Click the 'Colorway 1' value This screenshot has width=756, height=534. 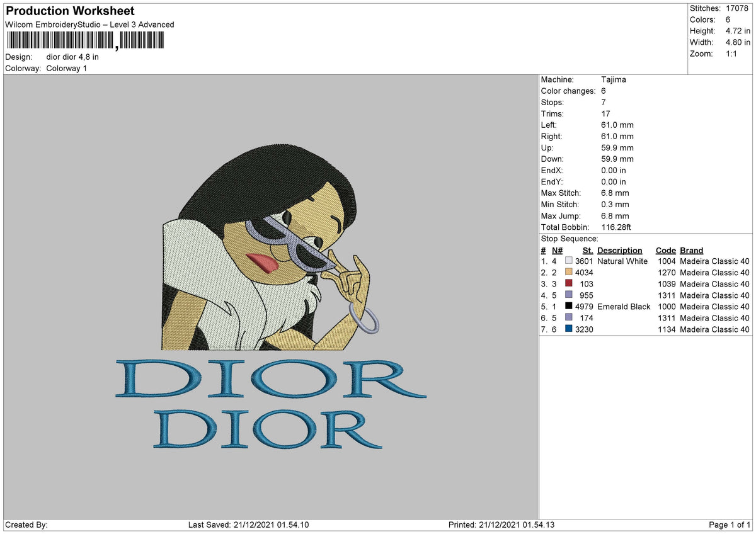pyautogui.click(x=67, y=68)
